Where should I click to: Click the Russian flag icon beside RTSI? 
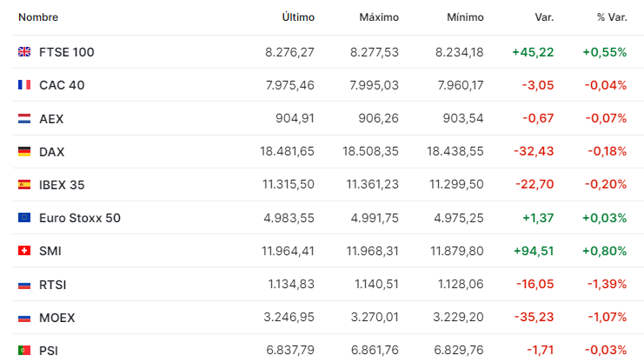(24, 285)
